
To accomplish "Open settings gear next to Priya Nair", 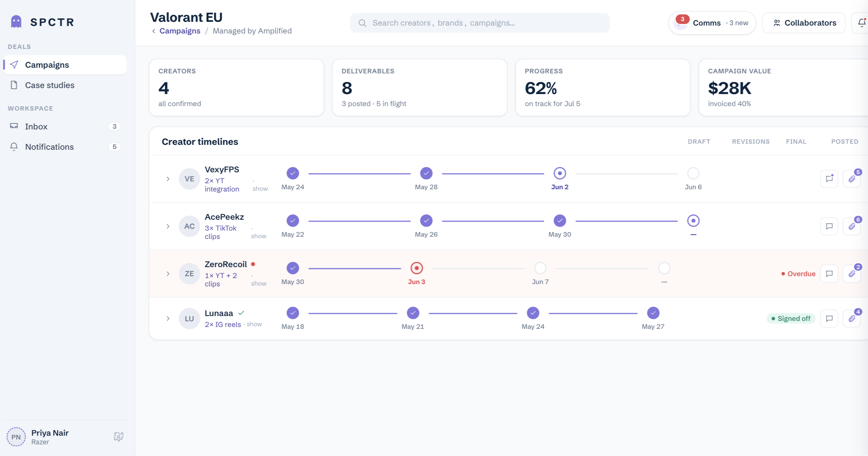I will (x=119, y=436).
